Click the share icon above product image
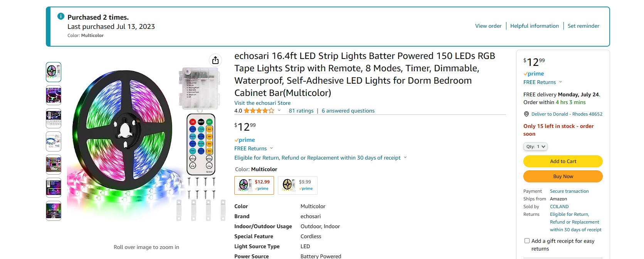The image size is (644, 259). (x=215, y=60)
